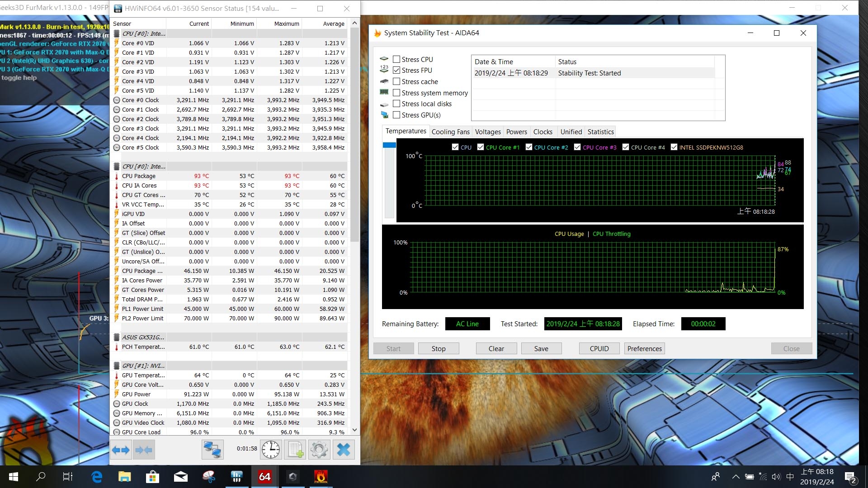This screenshot has height=488, width=868.
Task: Show hidden tray icons chevron
Action: point(736,477)
